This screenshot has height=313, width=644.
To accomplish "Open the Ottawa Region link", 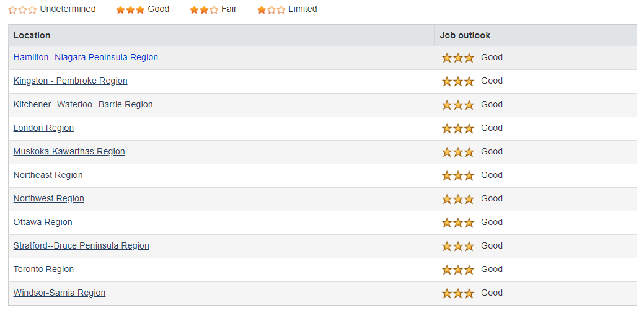I will tap(43, 223).
